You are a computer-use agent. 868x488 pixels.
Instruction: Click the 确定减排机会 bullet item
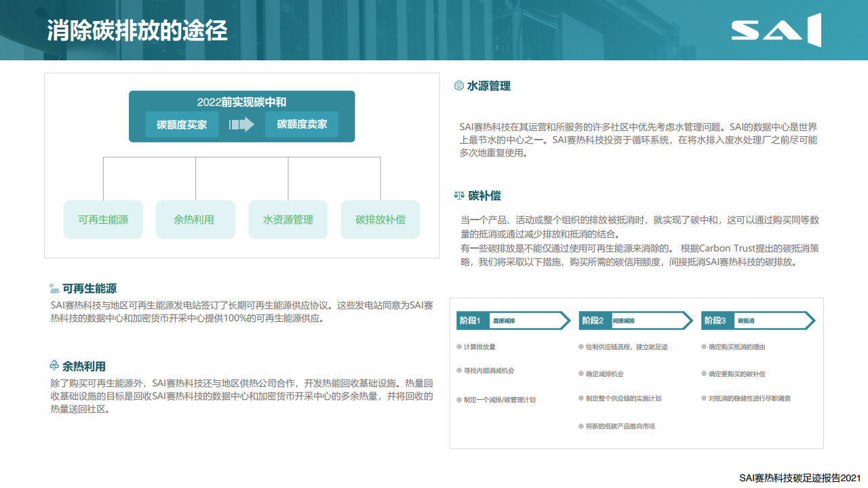click(x=601, y=373)
